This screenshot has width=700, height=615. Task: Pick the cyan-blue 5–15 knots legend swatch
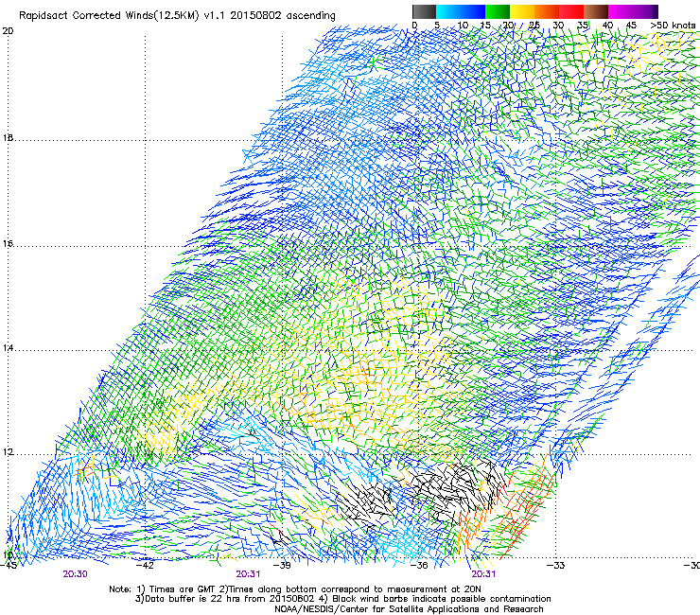(x=461, y=11)
